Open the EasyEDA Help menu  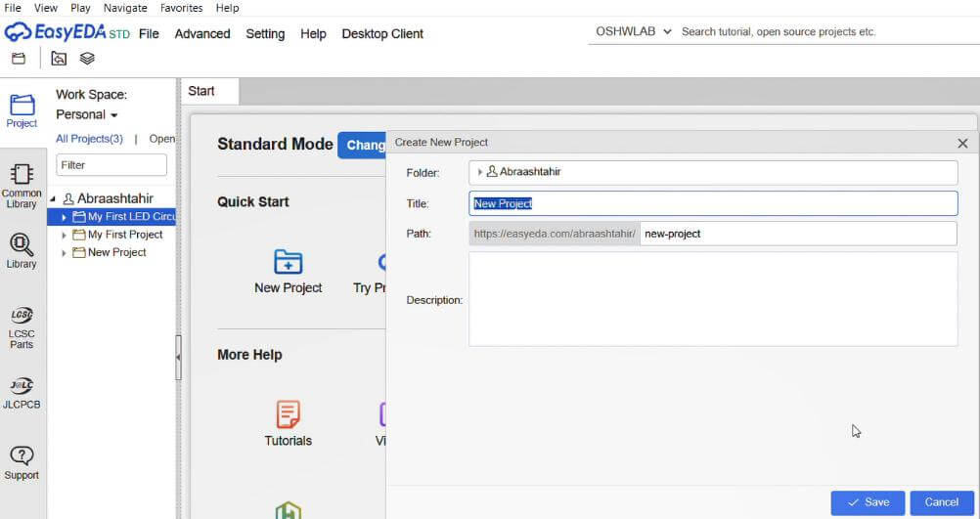(x=313, y=34)
